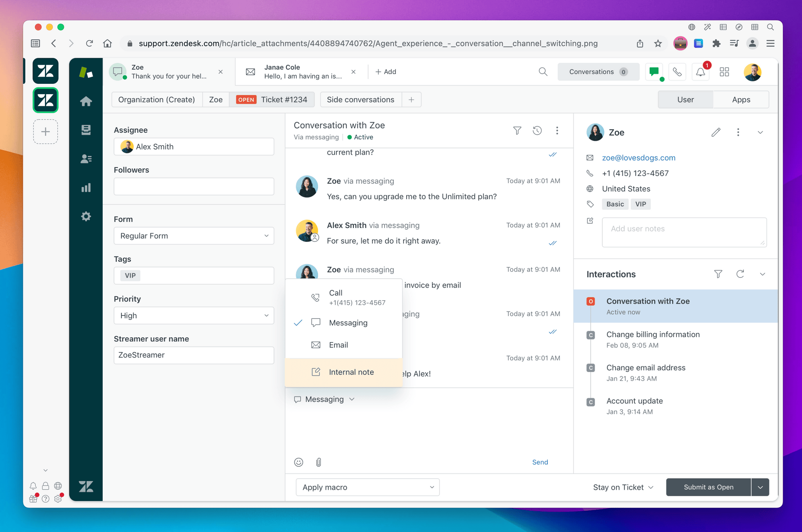Viewport: 802px width, 532px height.
Task: Attach a file using the paperclip icon
Action: click(x=318, y=462)
